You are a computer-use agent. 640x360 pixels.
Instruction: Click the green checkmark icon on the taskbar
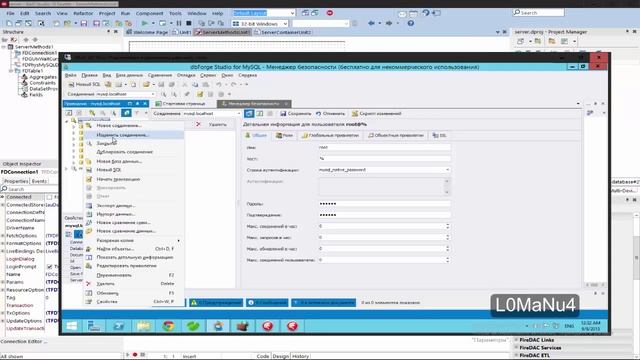click(x=193, y=326)
